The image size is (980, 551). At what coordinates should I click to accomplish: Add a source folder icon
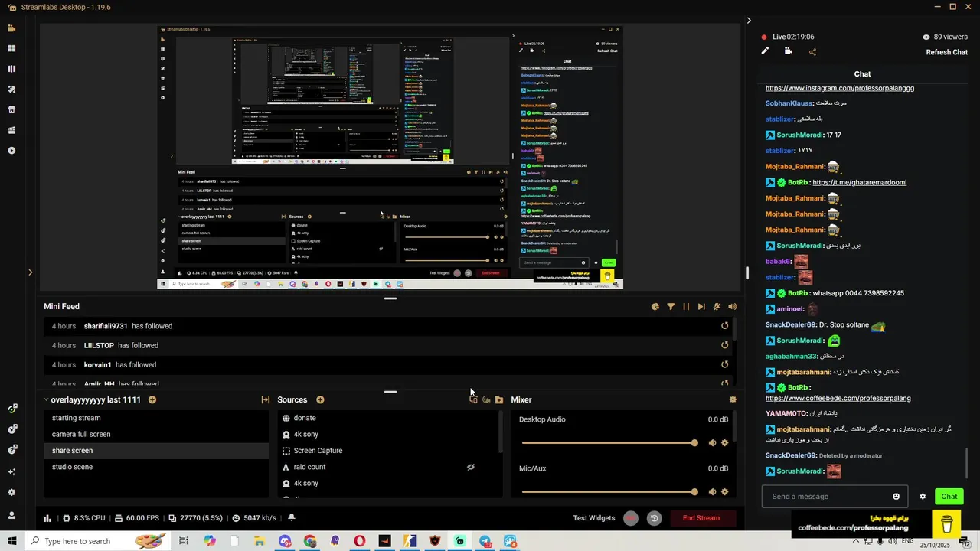pyautogui.click(x=499, y=399)
